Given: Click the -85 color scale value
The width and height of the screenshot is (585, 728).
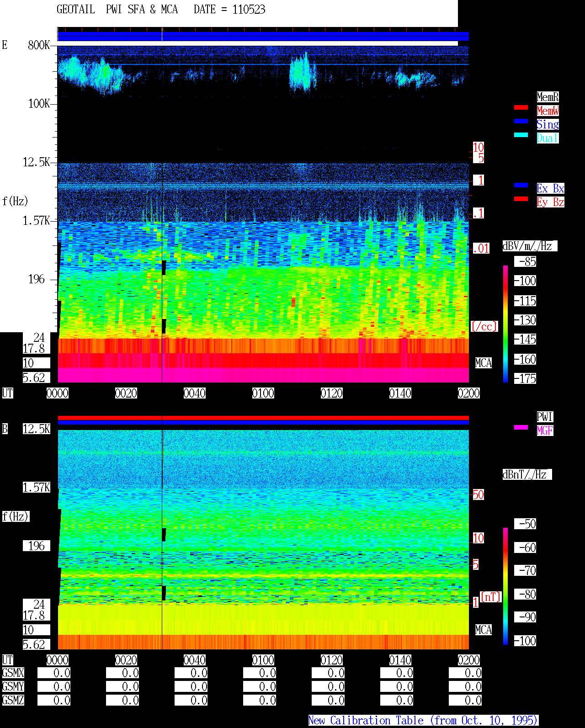Looking at the screenshot, I should click(x=525, y=261).
